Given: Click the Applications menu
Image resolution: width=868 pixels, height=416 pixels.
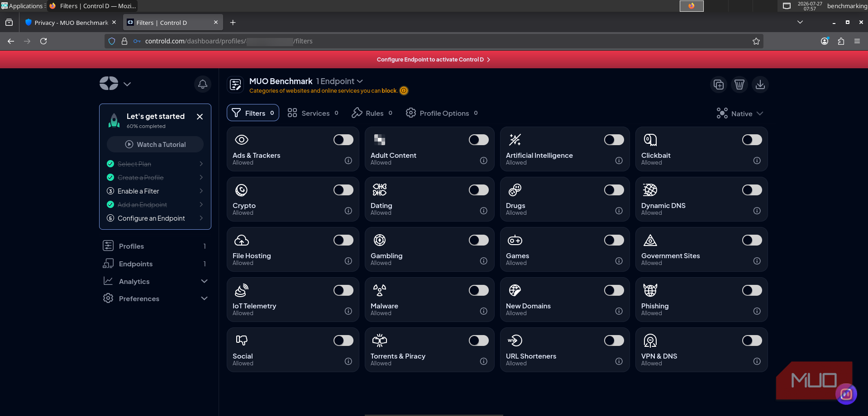Looking at the screenshot, I should [23, 6].
